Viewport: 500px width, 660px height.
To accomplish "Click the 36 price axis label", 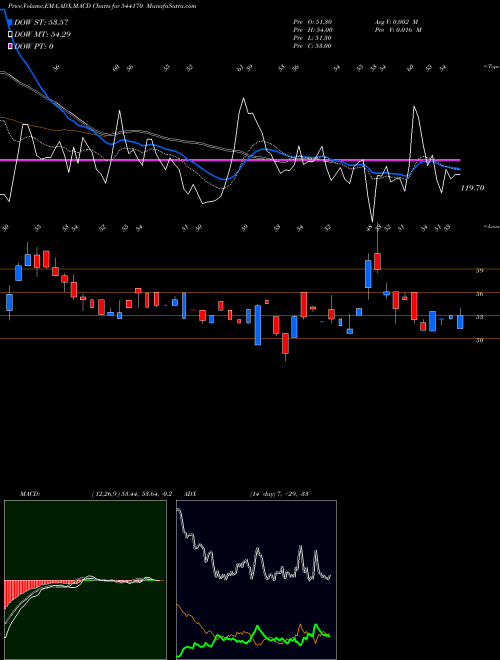I will click(x=479, y=294).
